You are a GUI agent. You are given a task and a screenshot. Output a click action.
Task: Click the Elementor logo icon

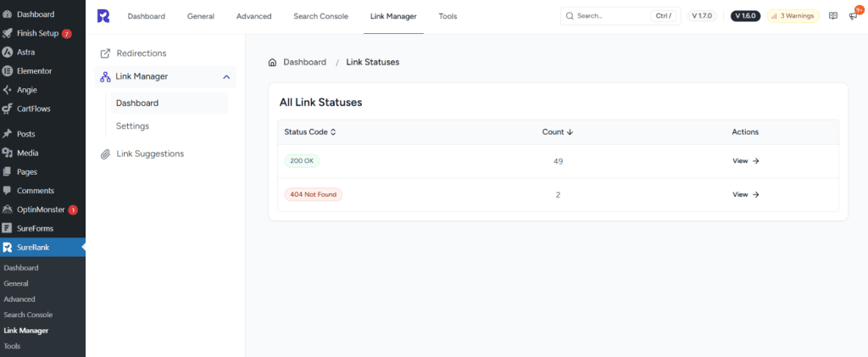coord(7,71)
